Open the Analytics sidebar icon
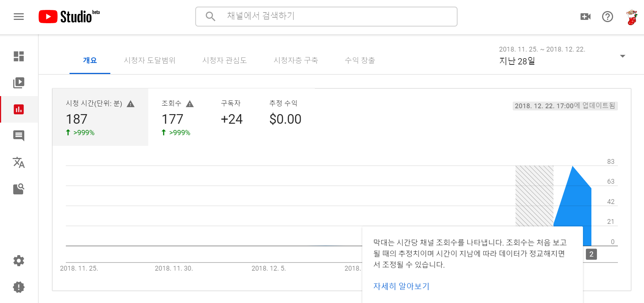644x303 pixels. pyautogui.click(x=19, y=109)
